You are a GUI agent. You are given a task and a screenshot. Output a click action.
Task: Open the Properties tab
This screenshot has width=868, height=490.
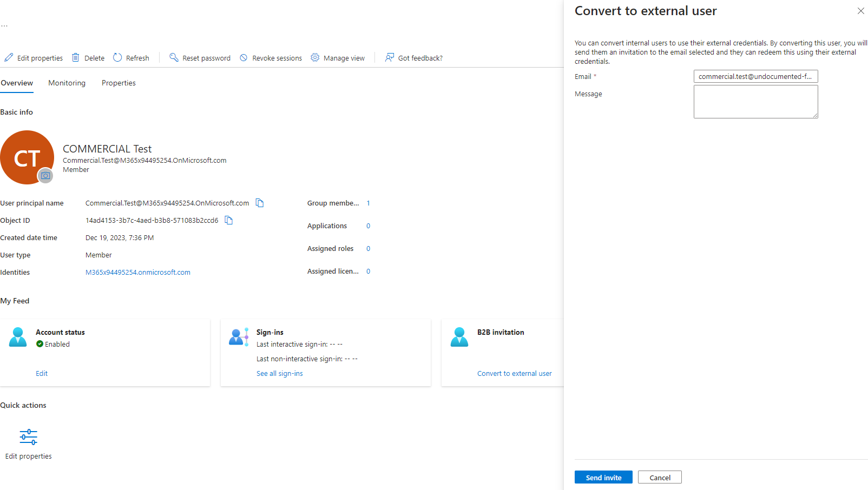pos(119,83)
